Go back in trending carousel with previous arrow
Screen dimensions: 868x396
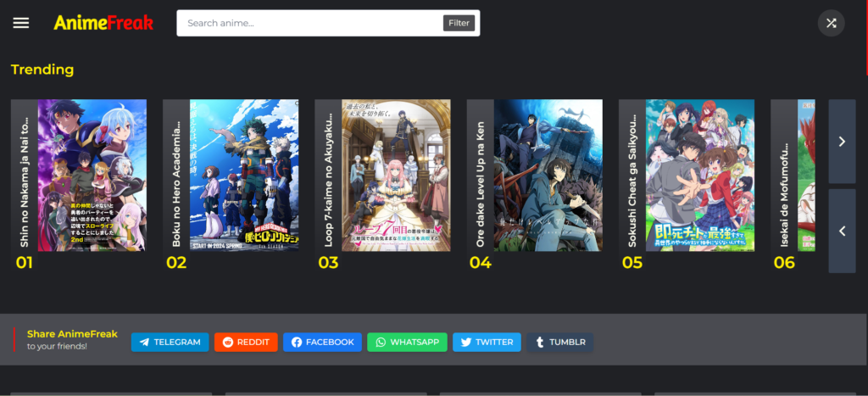(x=842, y=231)
